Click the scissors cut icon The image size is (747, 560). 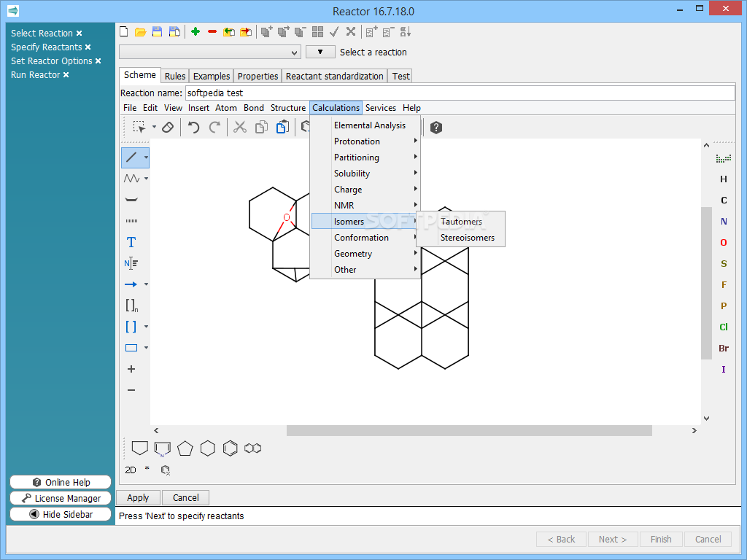[x=239, y=127]
